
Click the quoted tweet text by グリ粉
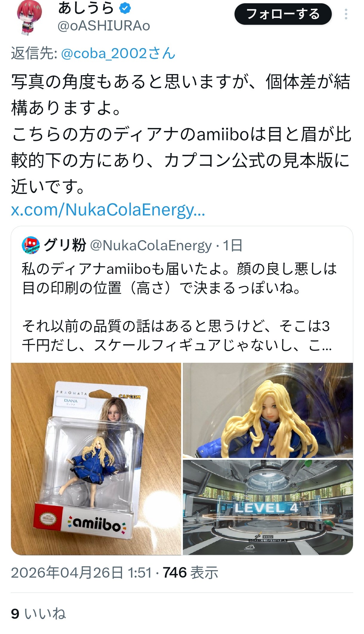179,307
